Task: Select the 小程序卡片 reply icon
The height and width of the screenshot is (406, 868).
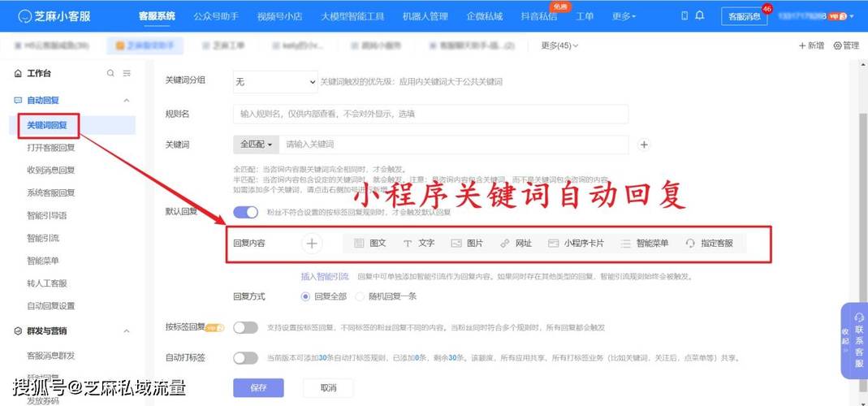Action: pyautogui.click(x=554, y=243)
